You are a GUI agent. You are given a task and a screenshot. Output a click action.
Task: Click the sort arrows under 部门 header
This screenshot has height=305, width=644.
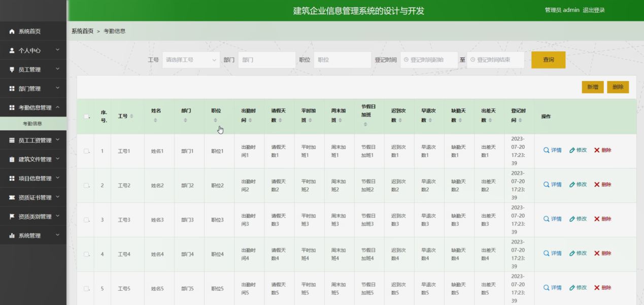pyautogui.click(x=185, y=120)
